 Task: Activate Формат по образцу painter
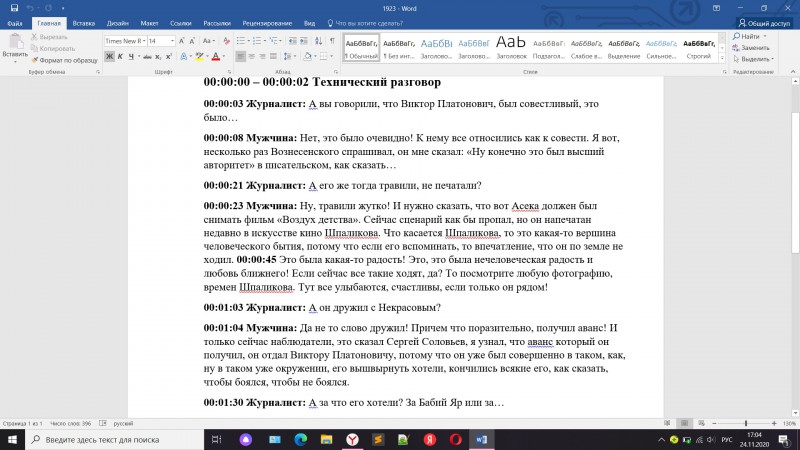pyautogui.click(x=64, y=60)
